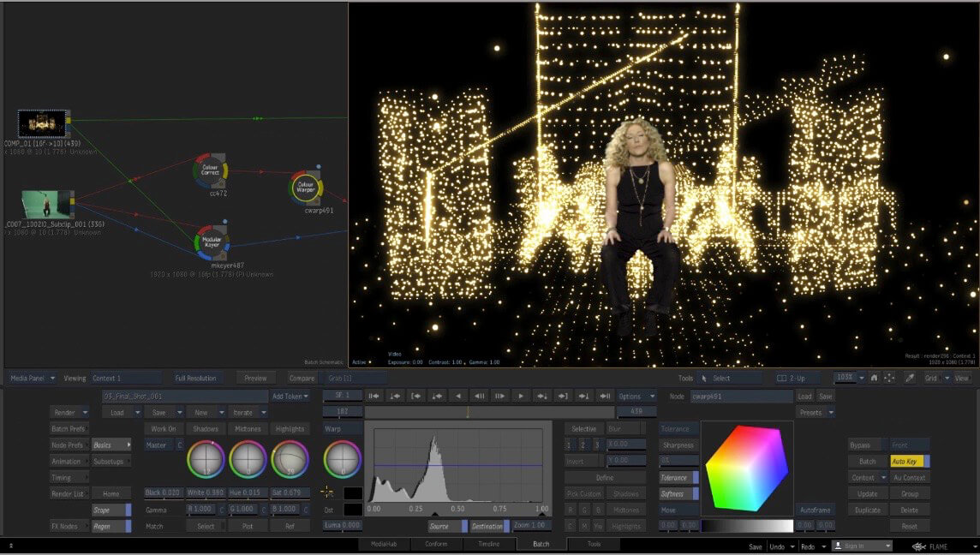This screenshot has width=980, height=555.
Task: Select the Colour Warper node cwarp491
Action: coord(307,188)
